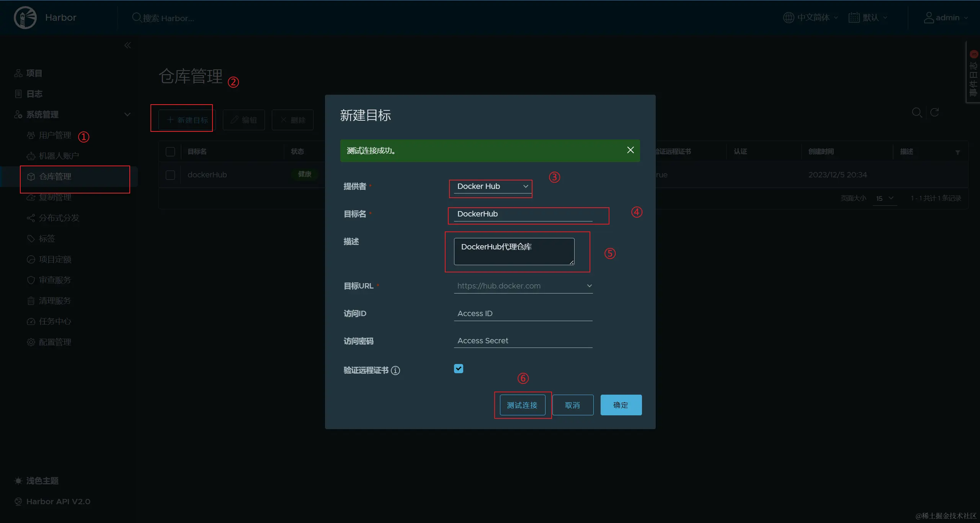Image resolution: width=980 pixels, height=523 pixels.
Task: Click the 测试连接 button
Action: [x=522, y=405]
